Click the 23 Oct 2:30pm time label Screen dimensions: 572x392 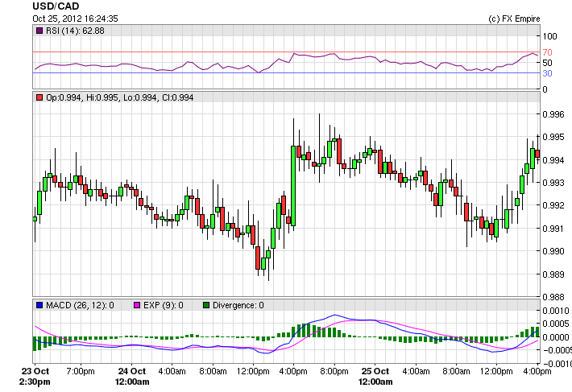[35, 377]
